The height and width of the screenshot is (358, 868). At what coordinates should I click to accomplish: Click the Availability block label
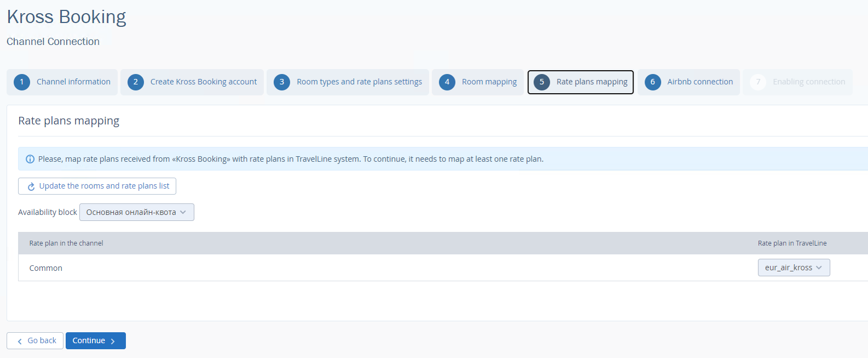(x=48, y=212)
